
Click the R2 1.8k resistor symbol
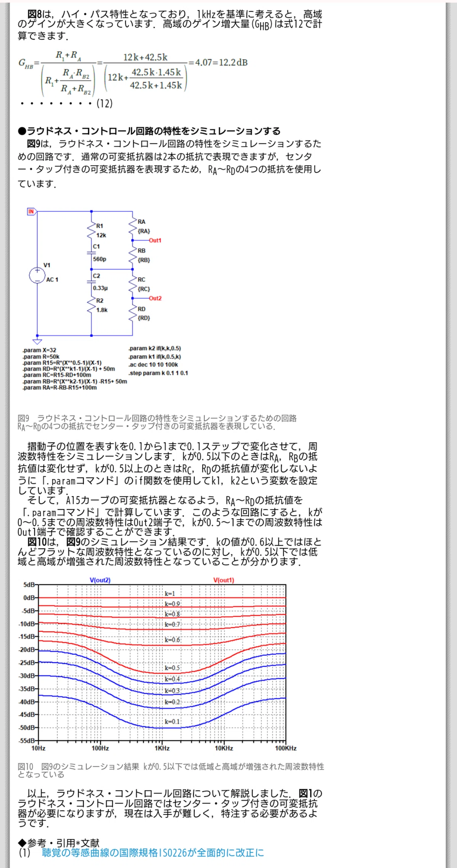91,306
